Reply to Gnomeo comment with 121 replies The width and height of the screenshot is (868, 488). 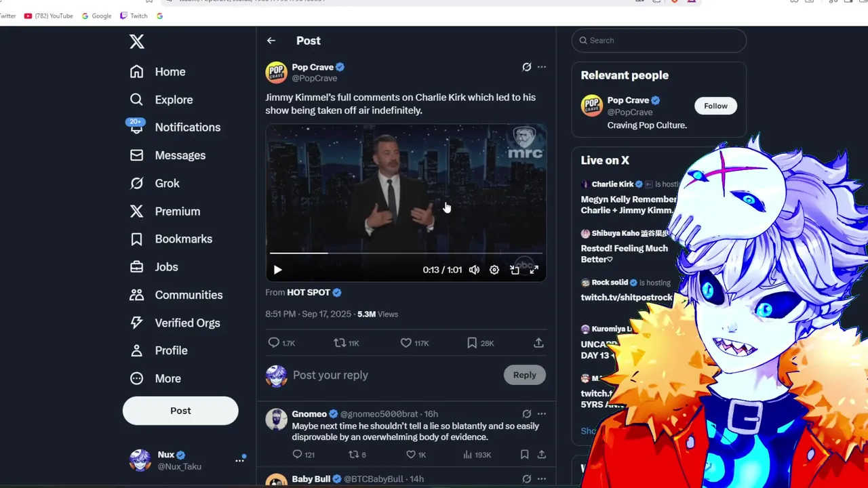click(303, 455)
